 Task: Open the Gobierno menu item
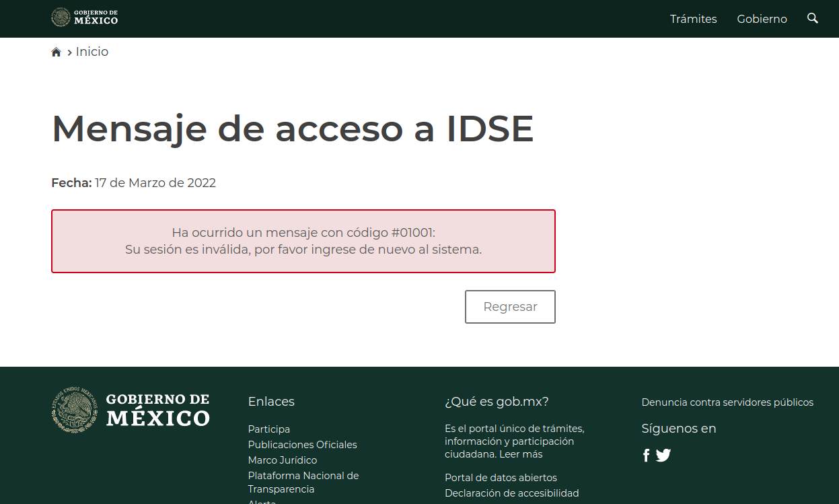(762, 19)
